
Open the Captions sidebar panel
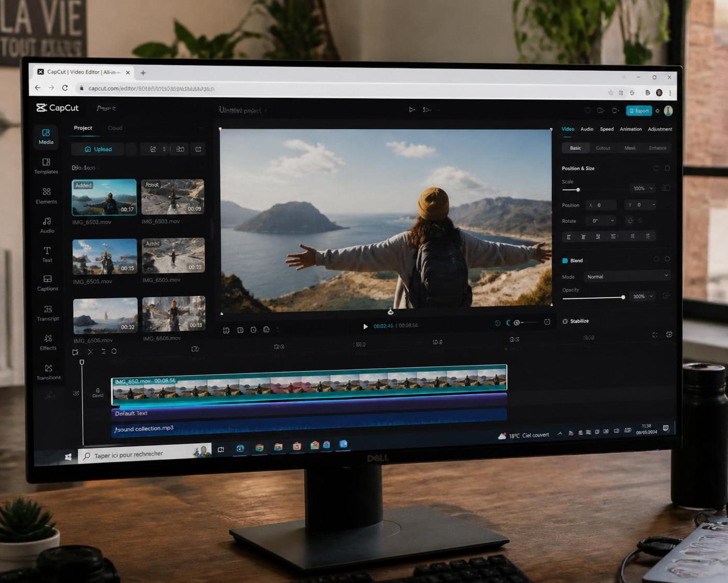(47, 283)
